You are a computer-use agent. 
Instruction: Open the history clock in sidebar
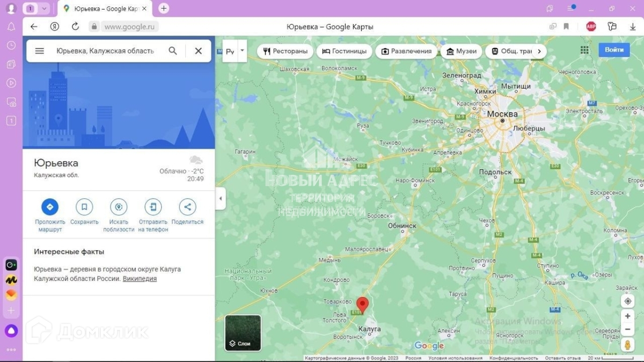[11, 46]
